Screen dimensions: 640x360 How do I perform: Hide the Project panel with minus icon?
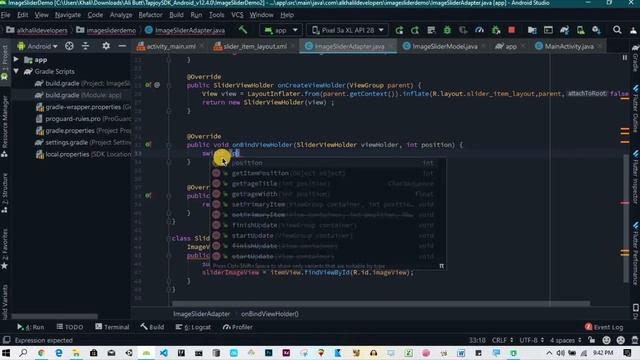coord(122,46)
